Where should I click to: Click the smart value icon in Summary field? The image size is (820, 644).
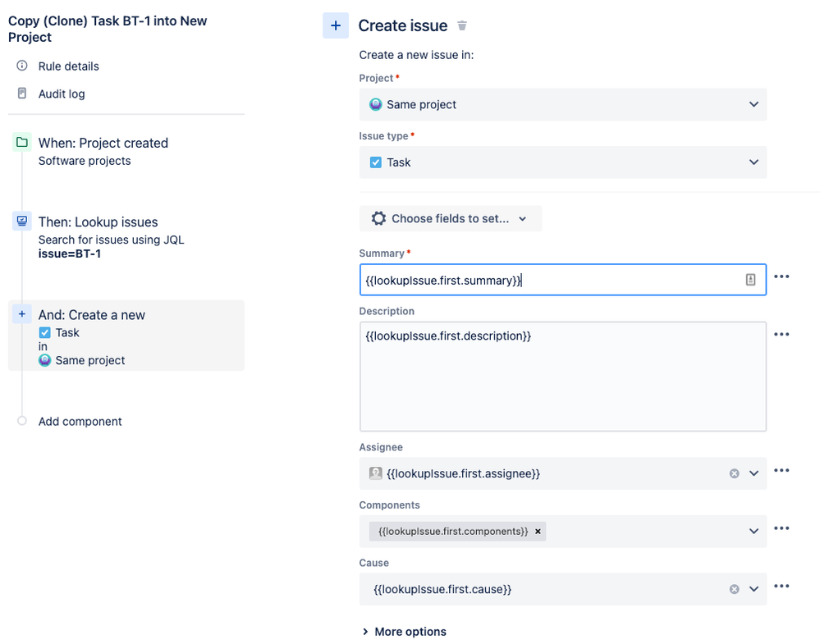pyautogui.click(x=750, y=280)
